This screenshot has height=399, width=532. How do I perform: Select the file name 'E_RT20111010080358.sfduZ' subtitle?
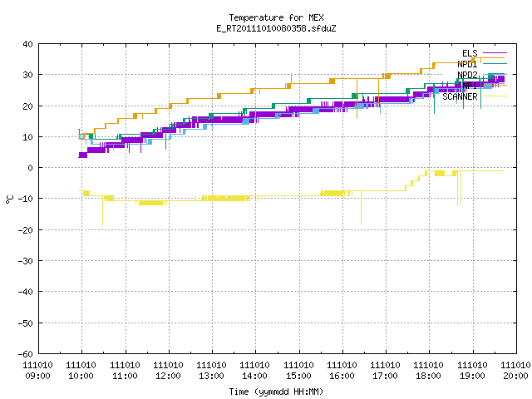(276, 28)
